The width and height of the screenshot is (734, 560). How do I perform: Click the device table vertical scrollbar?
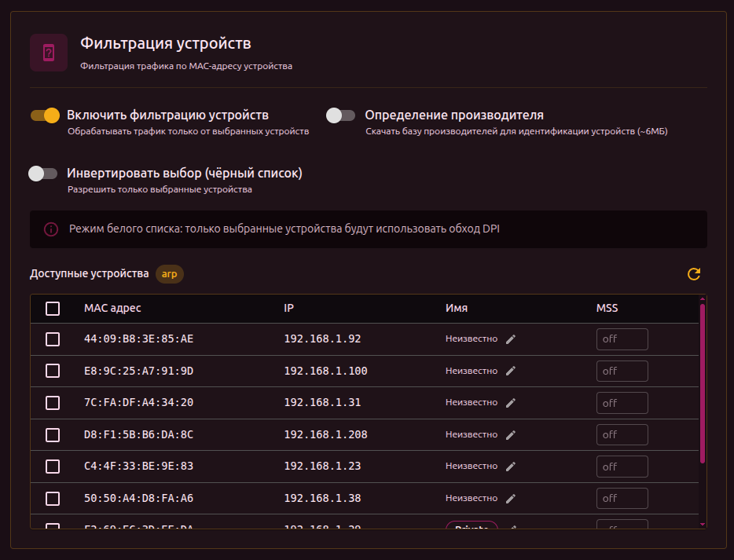[x=703, y=385]
